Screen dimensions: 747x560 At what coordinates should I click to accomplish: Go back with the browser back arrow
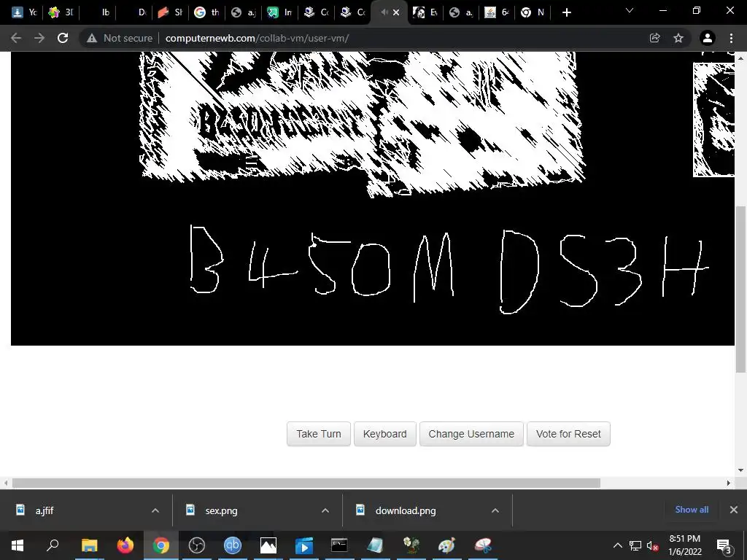tap(16, 38)
